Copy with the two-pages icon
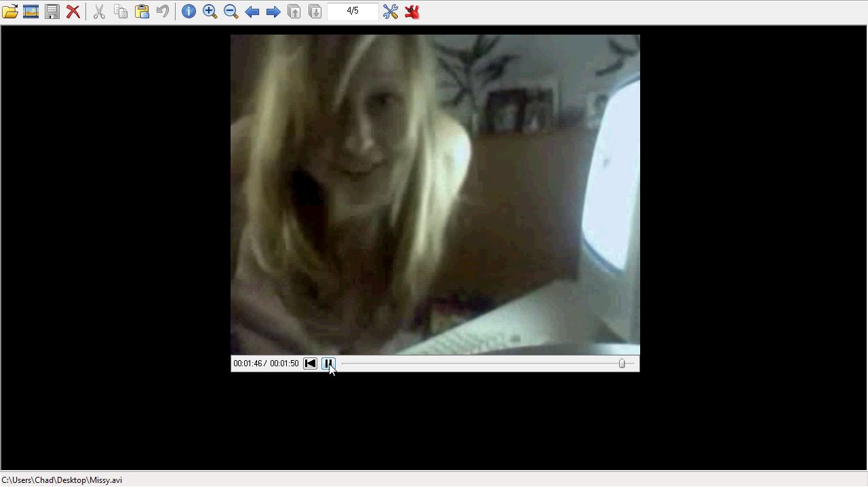Viewport: 868px width, 487px height. [121, 12]
